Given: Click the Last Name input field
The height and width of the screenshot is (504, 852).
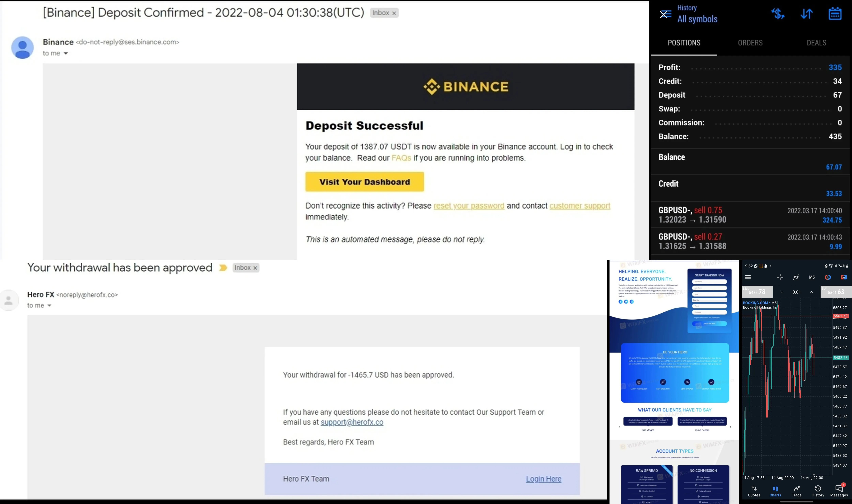Looking at the screenshot, I should [x=709, y=288].
